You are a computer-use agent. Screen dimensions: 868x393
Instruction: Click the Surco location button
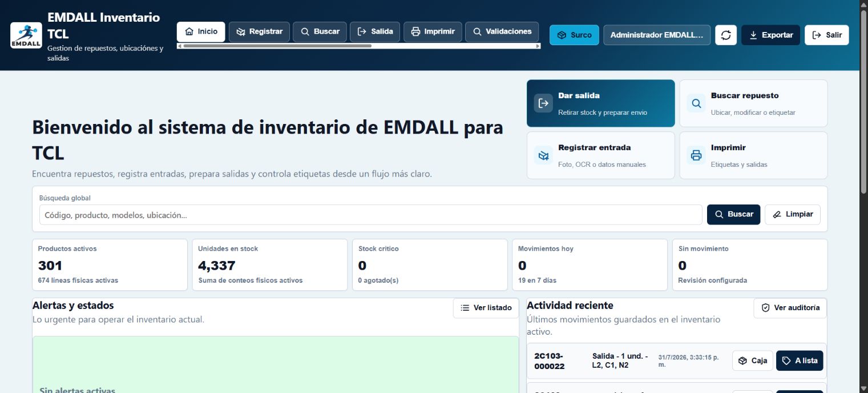574,35
